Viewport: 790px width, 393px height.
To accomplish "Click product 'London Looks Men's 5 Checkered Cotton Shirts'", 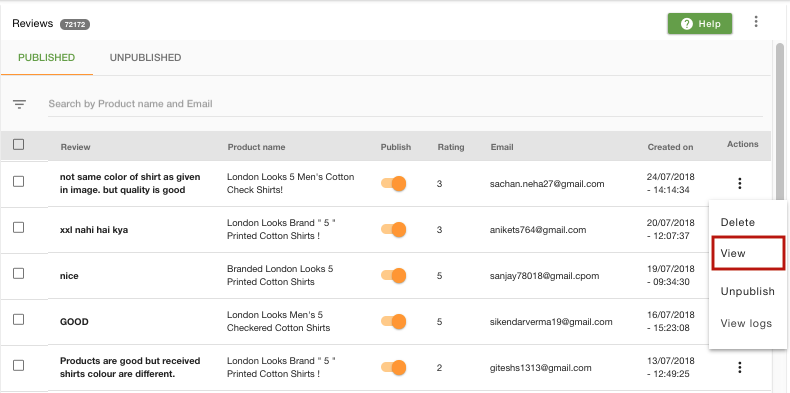I will 278,321.
